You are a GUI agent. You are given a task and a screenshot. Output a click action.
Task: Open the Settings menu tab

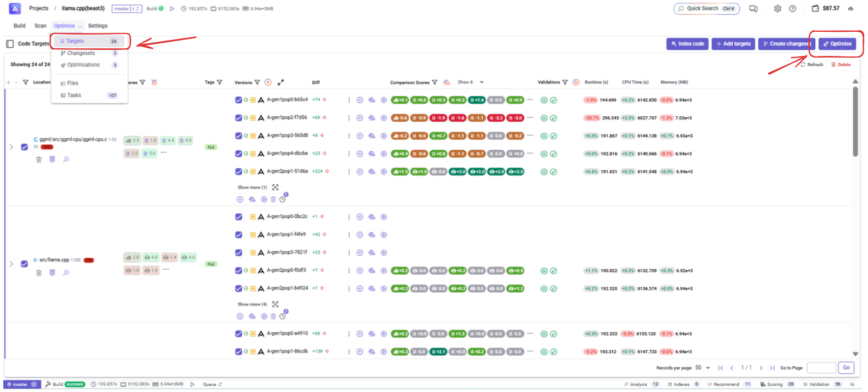coord(98,26)
